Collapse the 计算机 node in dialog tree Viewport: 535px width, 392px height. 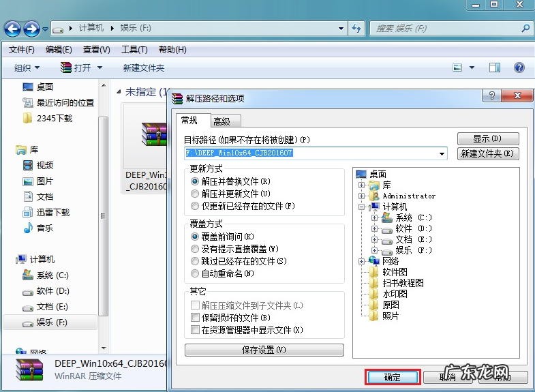362,207
